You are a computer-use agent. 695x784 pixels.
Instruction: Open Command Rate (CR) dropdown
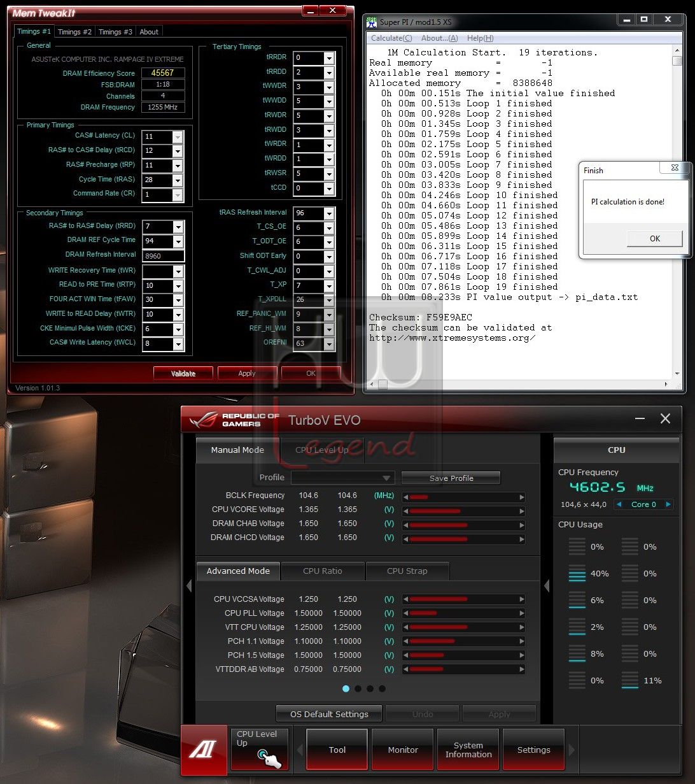178,195
